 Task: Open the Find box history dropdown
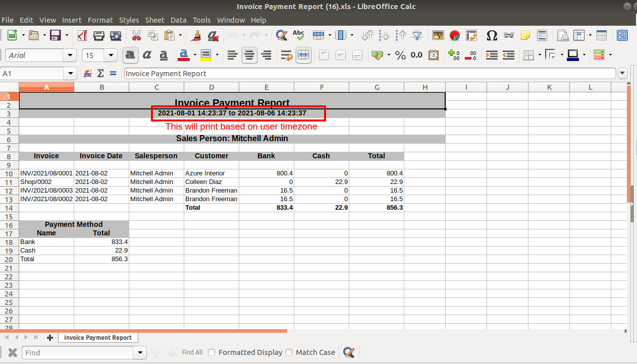coord(140,352)
